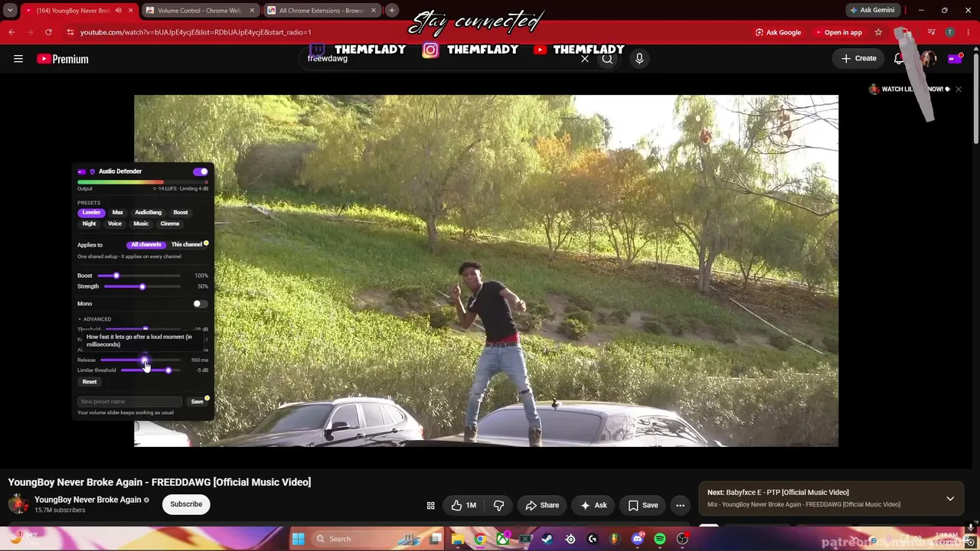This screenshot has width=980, height=551.
Task: Select the Leveler preset
Action: (x=91, y=213)
